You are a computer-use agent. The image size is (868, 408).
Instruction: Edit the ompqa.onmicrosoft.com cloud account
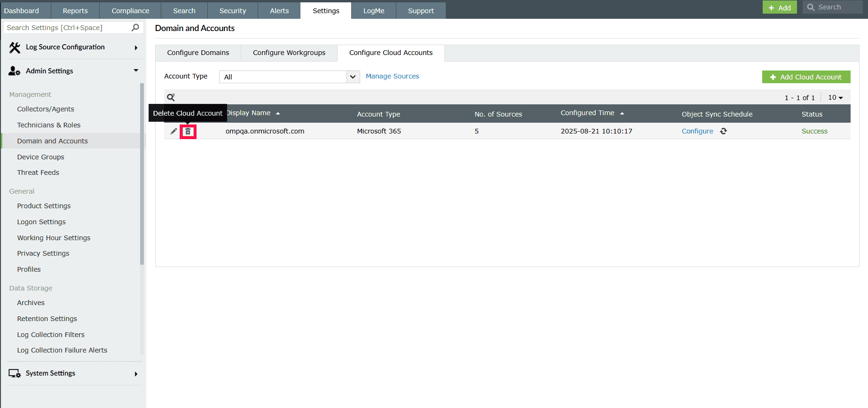click(x=174, y=131)
